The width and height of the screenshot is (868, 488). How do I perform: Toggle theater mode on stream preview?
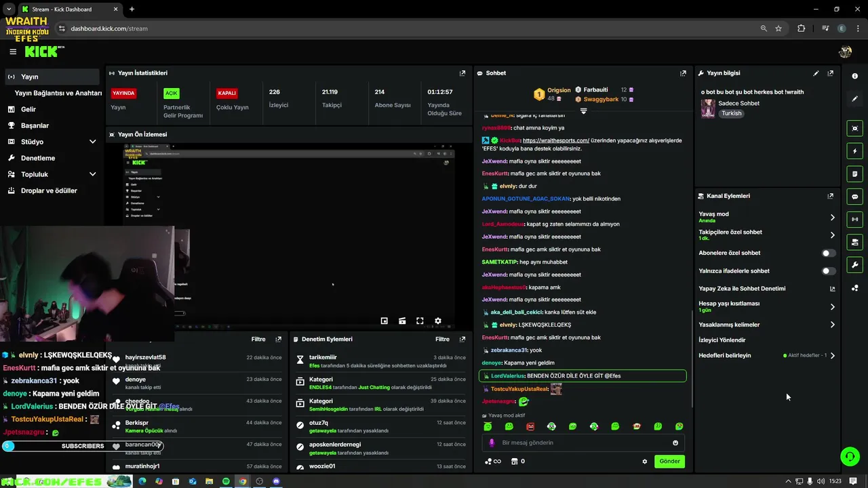pyautogui.click(x=402, y=321)
